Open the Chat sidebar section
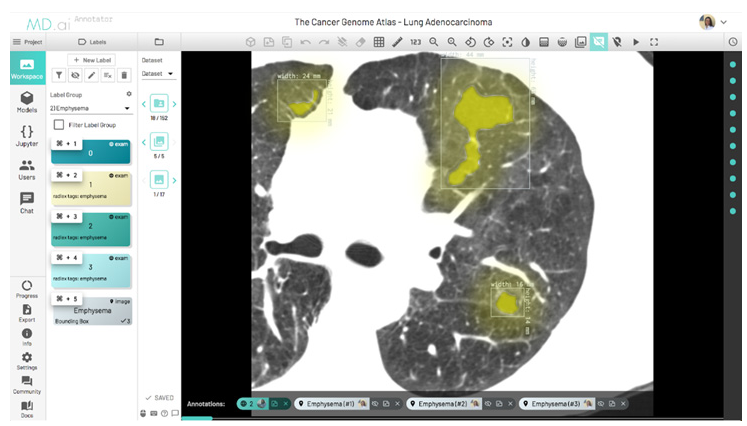 (27, 203)
